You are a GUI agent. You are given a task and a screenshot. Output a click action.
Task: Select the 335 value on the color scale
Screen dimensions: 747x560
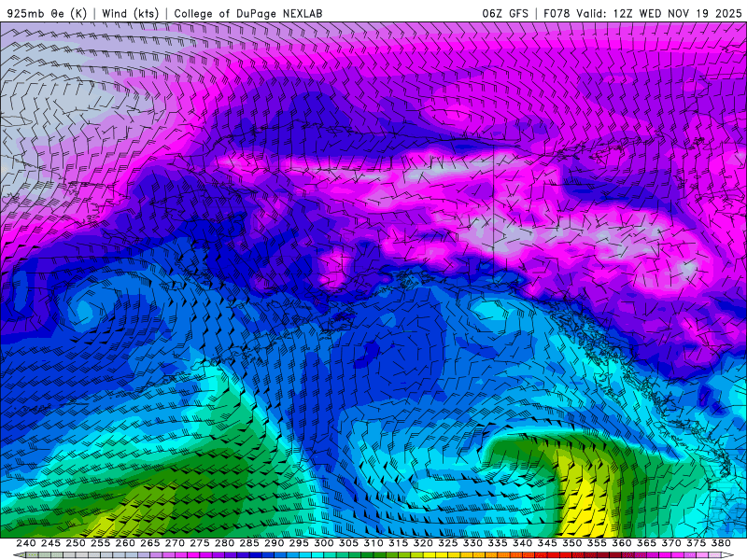(x=497, y=543)
